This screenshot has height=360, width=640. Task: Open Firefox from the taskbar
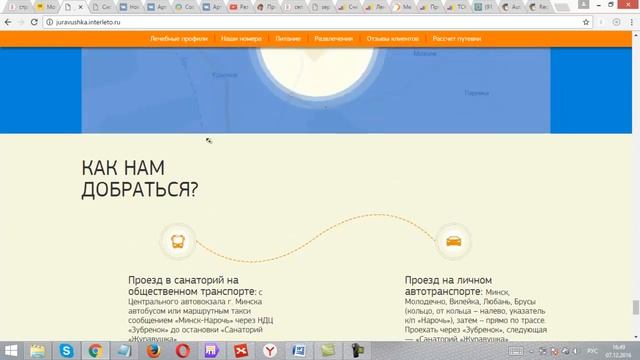pos(153,351)
